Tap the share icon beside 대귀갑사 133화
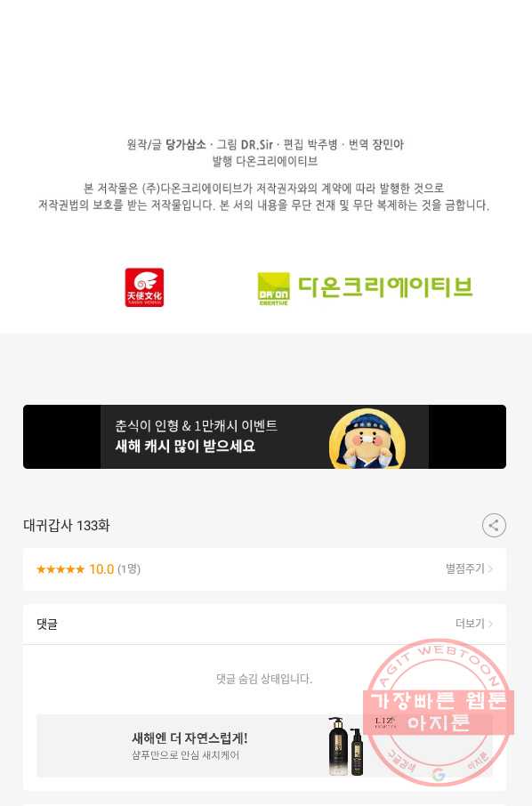This screenshot has height=806, width=532. click(x=494, y=526)
